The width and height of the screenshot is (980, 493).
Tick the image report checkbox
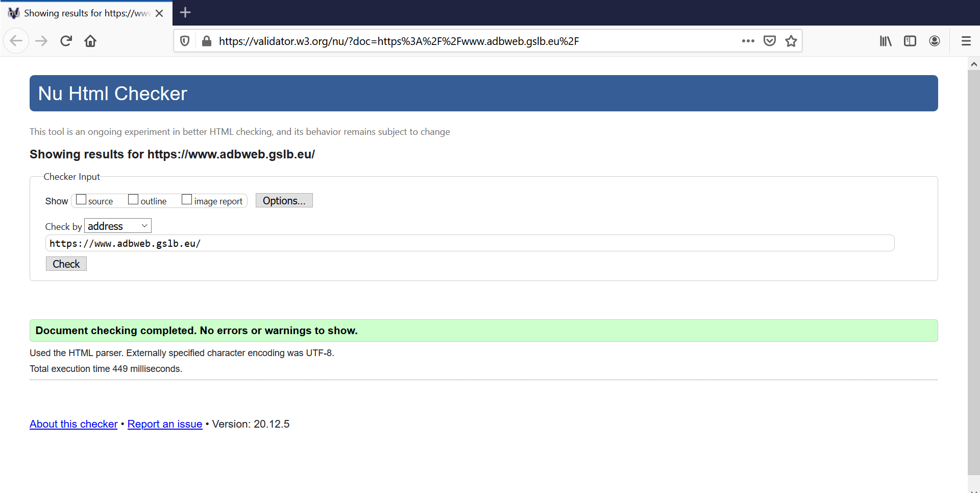pyautogui.click(x=187, y=200)
